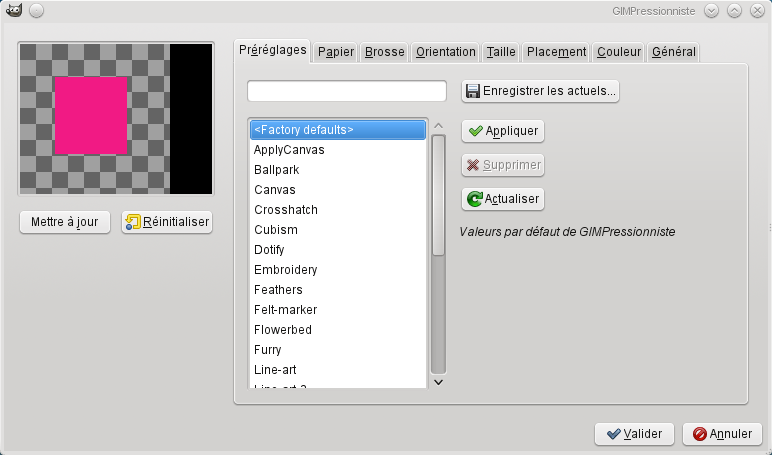Cancel the dialog with Annuler
The width and height of the screenshot is (772, 455).
point(722,434)
